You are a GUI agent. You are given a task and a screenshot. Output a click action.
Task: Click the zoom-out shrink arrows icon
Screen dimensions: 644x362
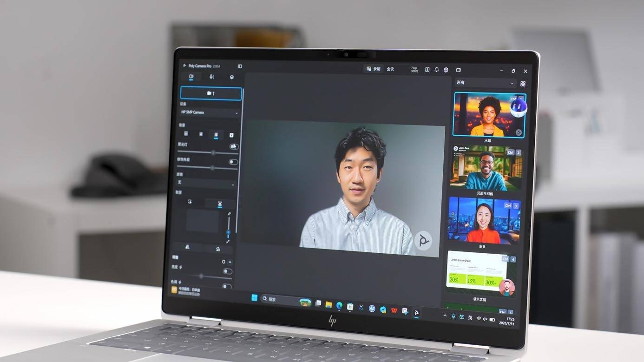[x=227, y=241]
